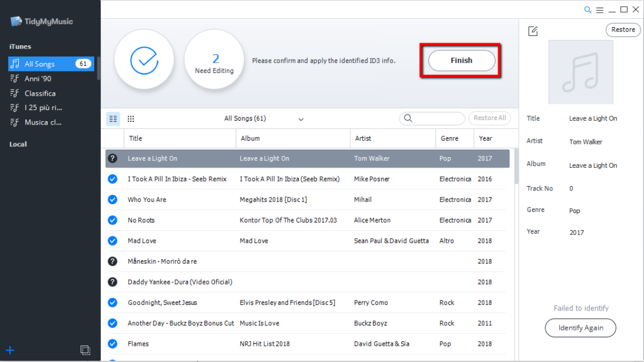The width and height of the screenshot is (644, 362).
Task: Select All Songs in the sidebar
Action: coord(51,63)
